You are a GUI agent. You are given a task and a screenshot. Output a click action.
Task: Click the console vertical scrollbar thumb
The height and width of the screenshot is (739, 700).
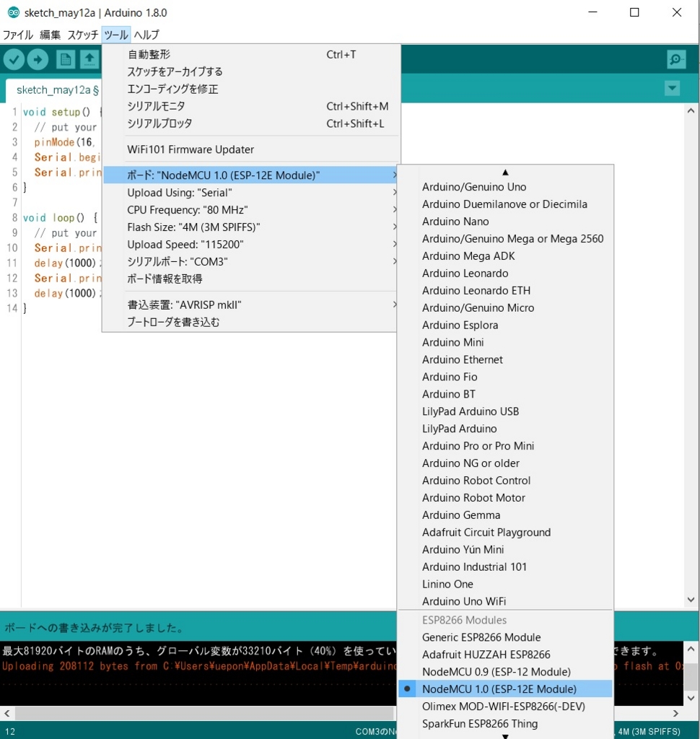[691, 676]
